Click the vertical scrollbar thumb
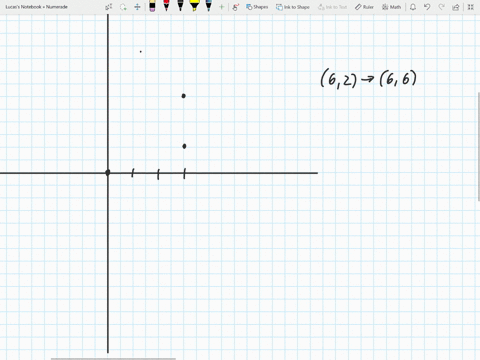The width and height of the screenshot is (480, 360). (x=479, y=147)
